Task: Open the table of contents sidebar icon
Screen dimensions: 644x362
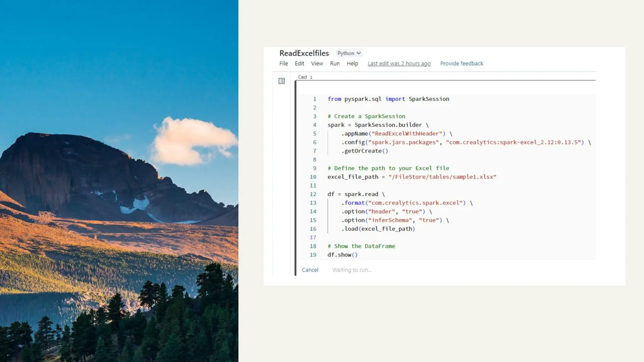Action: pos(281,81)
